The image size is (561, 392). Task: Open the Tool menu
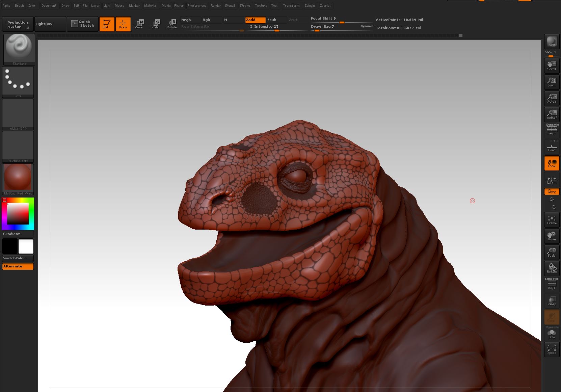click(x=274, y=6)
